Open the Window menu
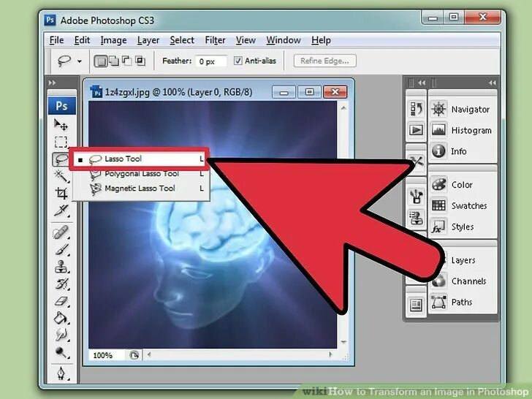This screenshot has width=532, height=399. pos(284,40)
